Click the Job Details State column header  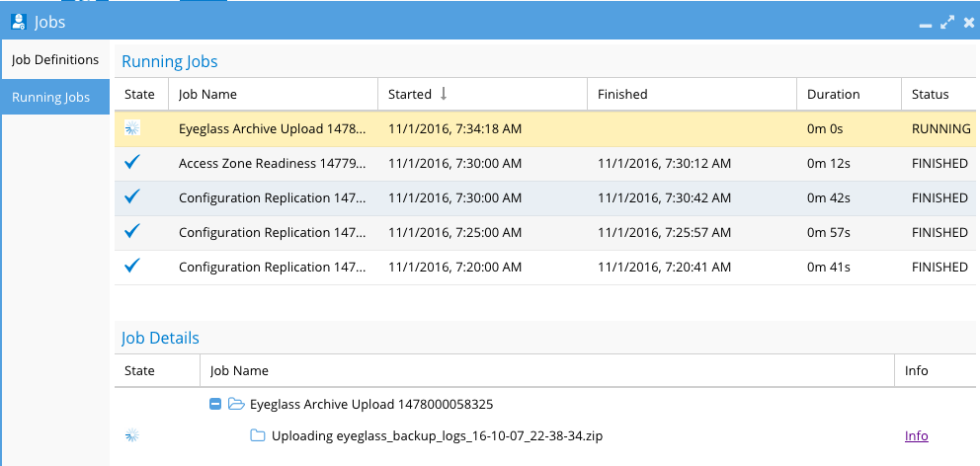(157, 370)
